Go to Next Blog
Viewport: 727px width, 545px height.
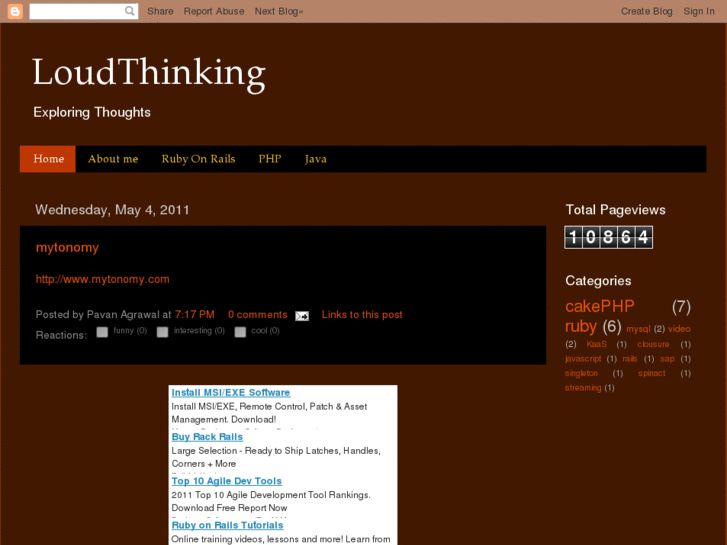click(279, 11)
